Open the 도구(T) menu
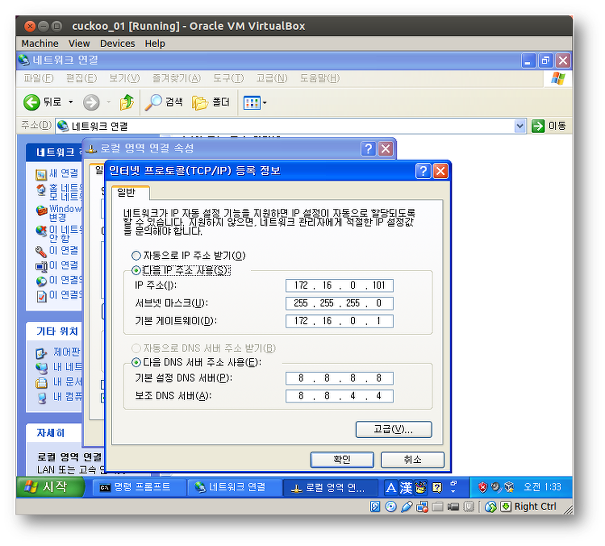605x546 pixels. point(228,78)
